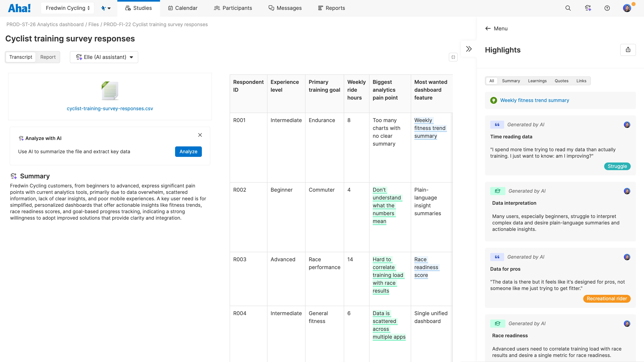The image size is (644, 362).
Task: Click highlighted Race readiness score cell
Action: click(426, 267)
